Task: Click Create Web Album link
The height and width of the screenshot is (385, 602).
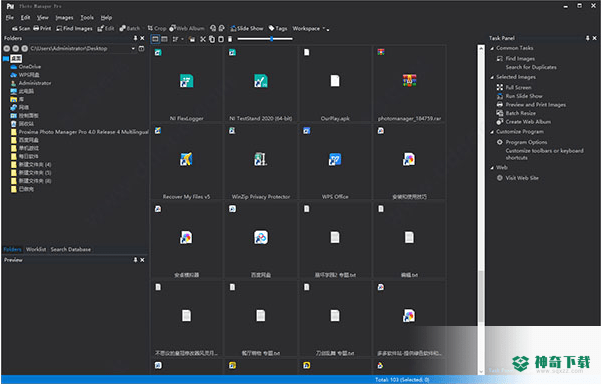Action: click(528, 122)
